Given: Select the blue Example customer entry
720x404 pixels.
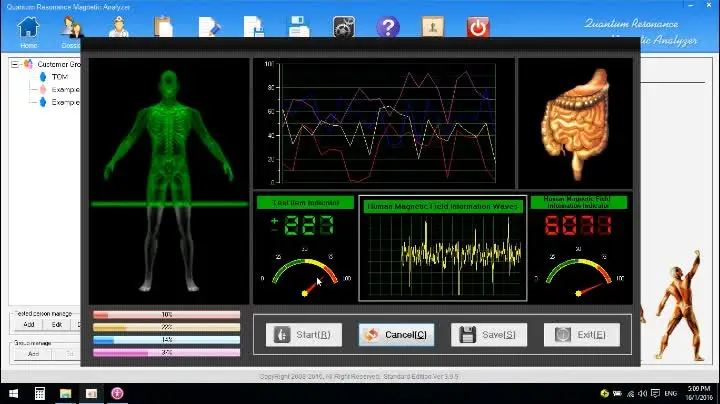Looking at the screenshot, I should (65, 102).
